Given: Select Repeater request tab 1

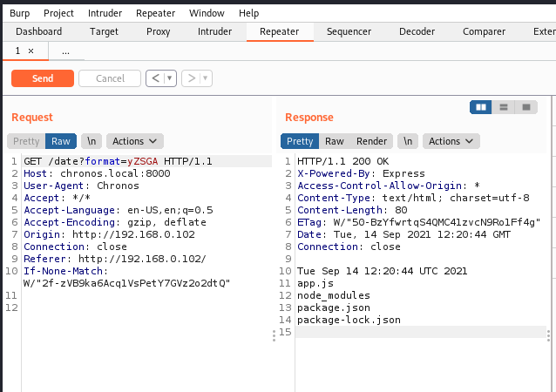Looking at the screenshot, I should pyautogui.click(x=17, y=51).
